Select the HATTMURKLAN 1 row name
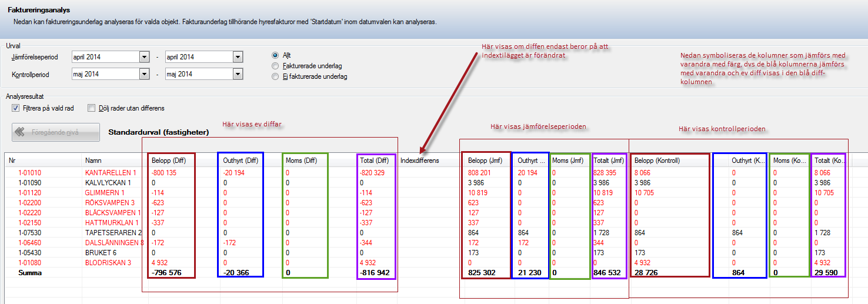The width and height of the screenshot is (868, 304). pyautogui.click(x=112, y=223)
